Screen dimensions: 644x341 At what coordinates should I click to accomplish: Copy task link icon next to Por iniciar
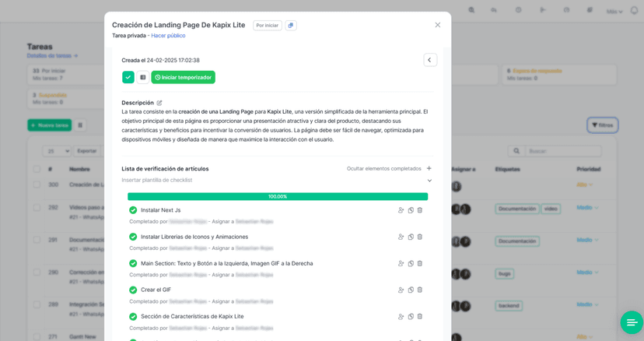click(x=291, y=26)
